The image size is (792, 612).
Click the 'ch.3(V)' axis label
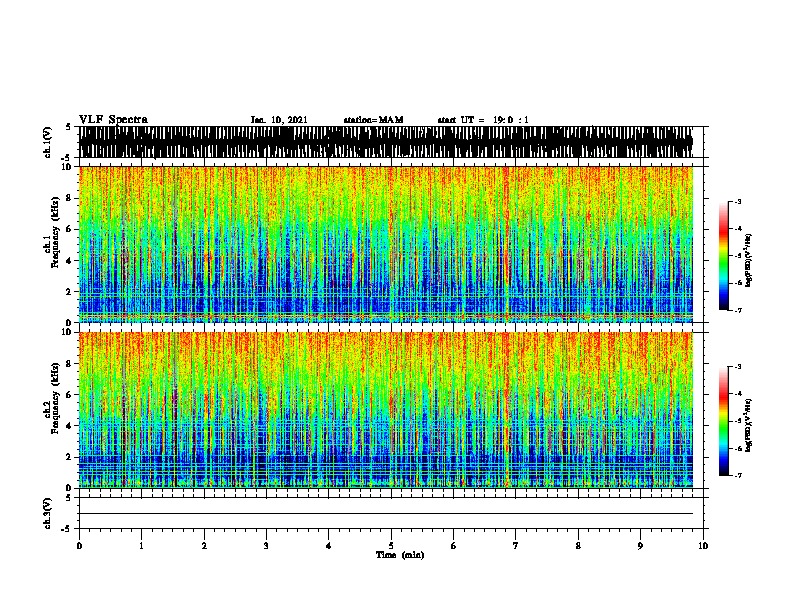point(48,513)
